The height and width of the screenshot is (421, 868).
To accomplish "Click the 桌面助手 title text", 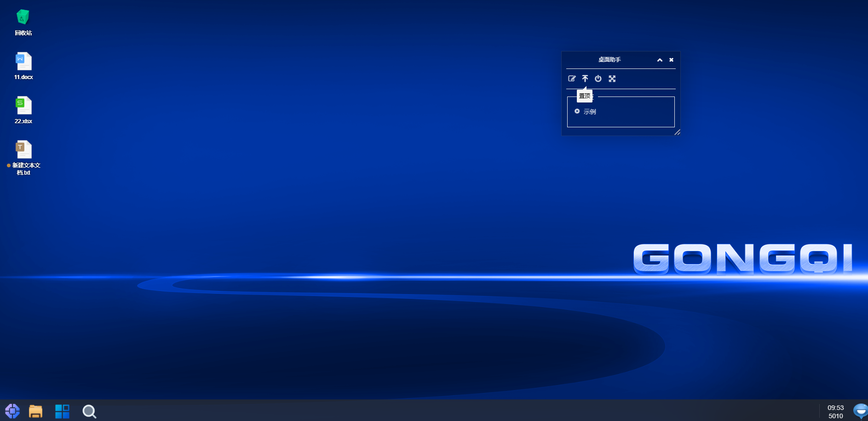I will (x=609, y=60).
